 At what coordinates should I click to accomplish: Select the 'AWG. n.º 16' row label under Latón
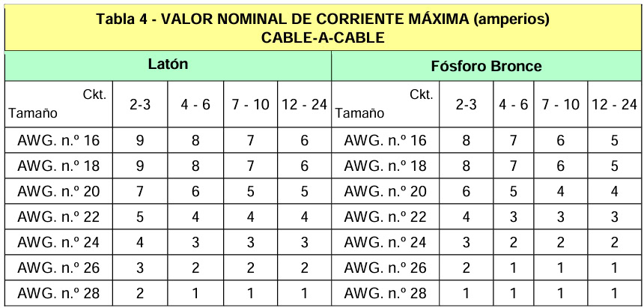click(59, 140)
